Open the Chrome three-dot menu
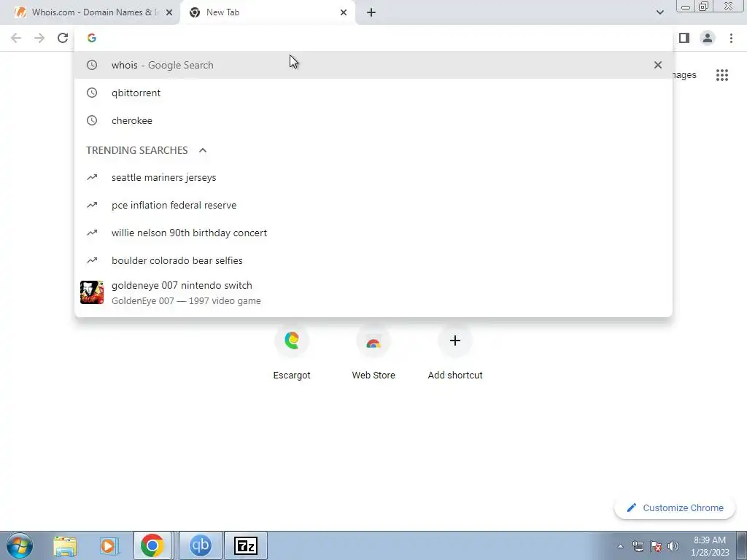The width and height of the screenshot is (747, 560). [x=731, y=38]
